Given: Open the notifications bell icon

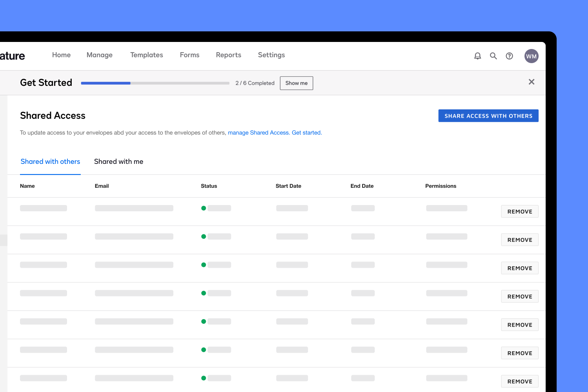Looking at the screenshot, I should 477,56.
